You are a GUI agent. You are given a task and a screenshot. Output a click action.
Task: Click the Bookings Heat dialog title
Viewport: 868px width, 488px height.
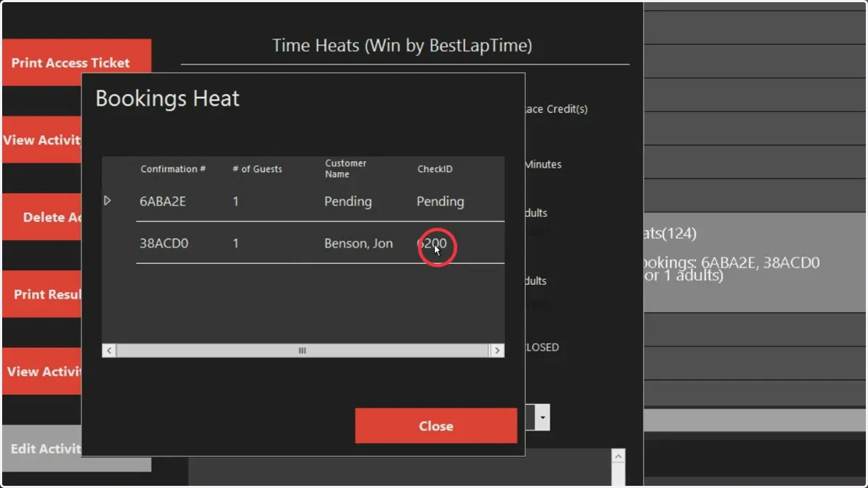[168, 98]
